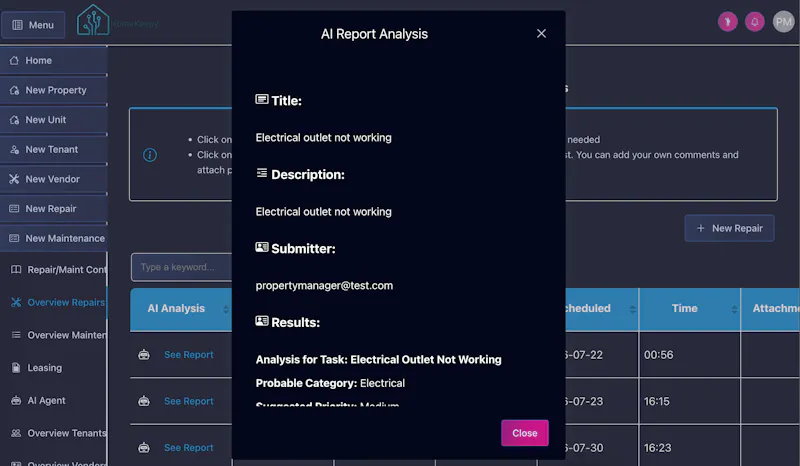Open Leasing in sidebar

coord(54,367)
